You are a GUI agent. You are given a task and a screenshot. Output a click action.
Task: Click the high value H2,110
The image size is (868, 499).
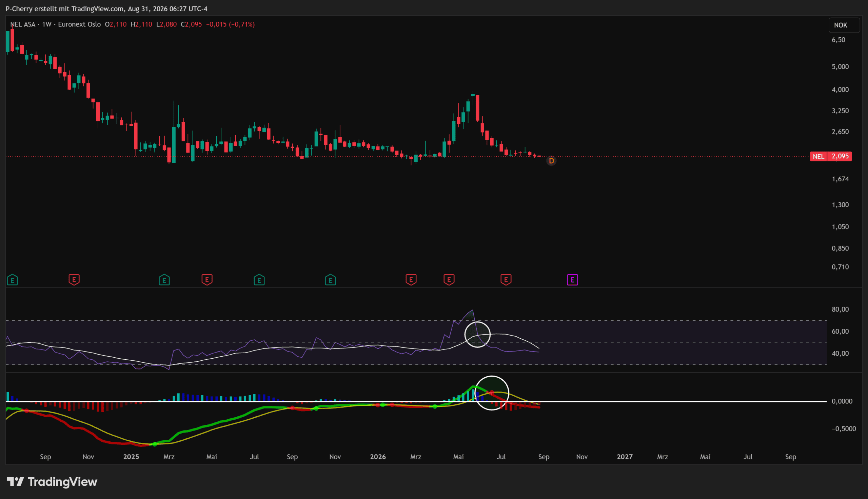pyautogui.click(x=141, y=24)
